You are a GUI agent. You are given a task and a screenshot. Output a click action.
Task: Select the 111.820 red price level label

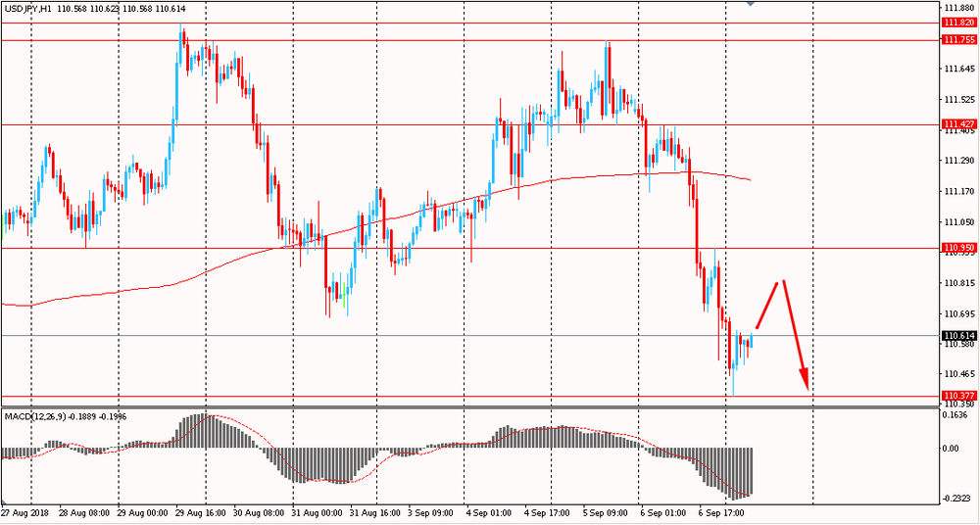coord(959,23)
